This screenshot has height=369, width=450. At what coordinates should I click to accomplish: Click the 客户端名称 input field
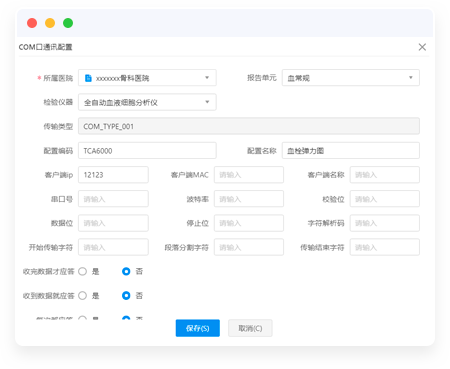click(x=385, y=175)
